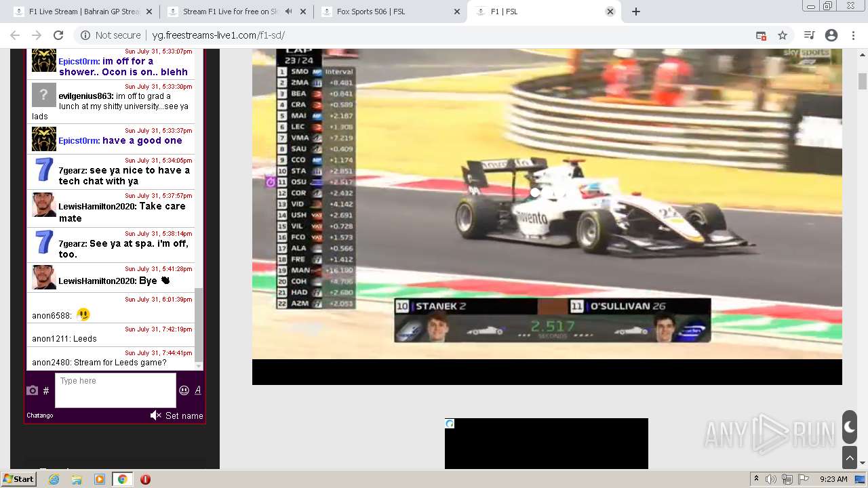Click anon2480 message Stream for Leeds game?
Screen dimensions: 868x488
tap(99, 363)
